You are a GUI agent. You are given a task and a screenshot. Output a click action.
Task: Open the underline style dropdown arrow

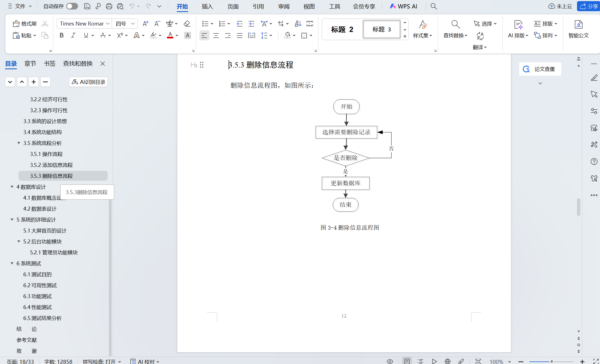pos(93,36)
